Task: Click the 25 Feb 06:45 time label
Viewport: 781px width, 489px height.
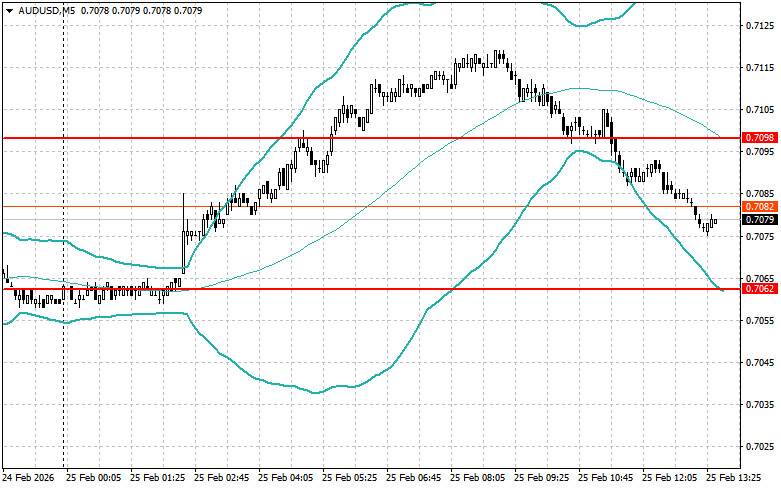Action: [413, 478]
